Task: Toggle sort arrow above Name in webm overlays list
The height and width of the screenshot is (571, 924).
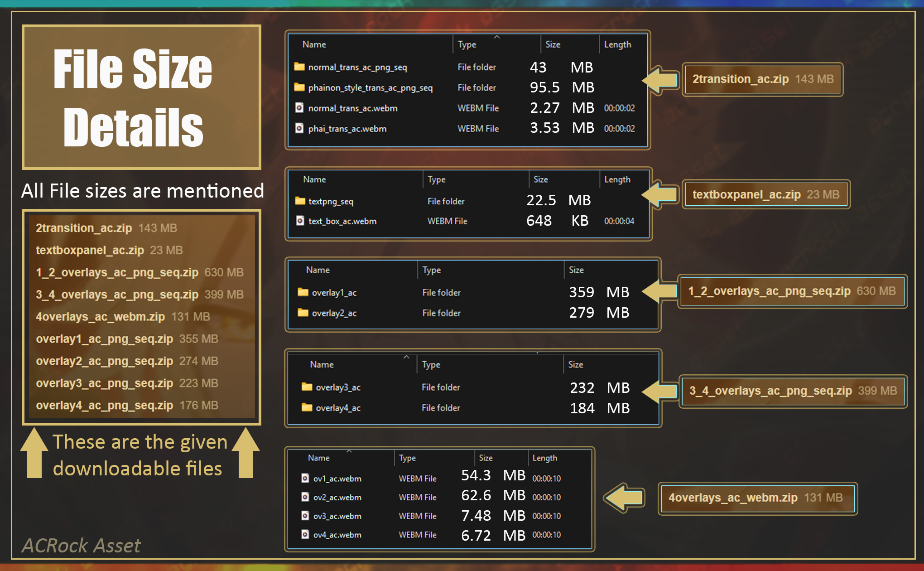Action: pyautogui.click(x=349, y=451)
